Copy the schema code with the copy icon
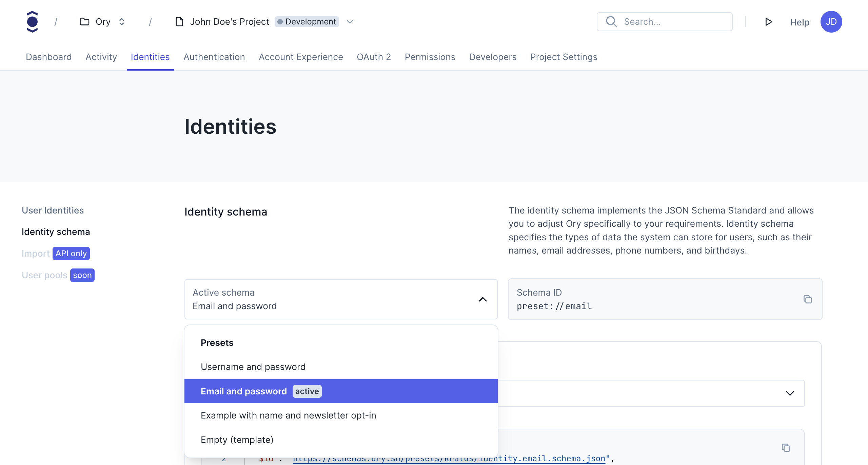Viewport: 868px width, 465px height. [x=786, y=448]
